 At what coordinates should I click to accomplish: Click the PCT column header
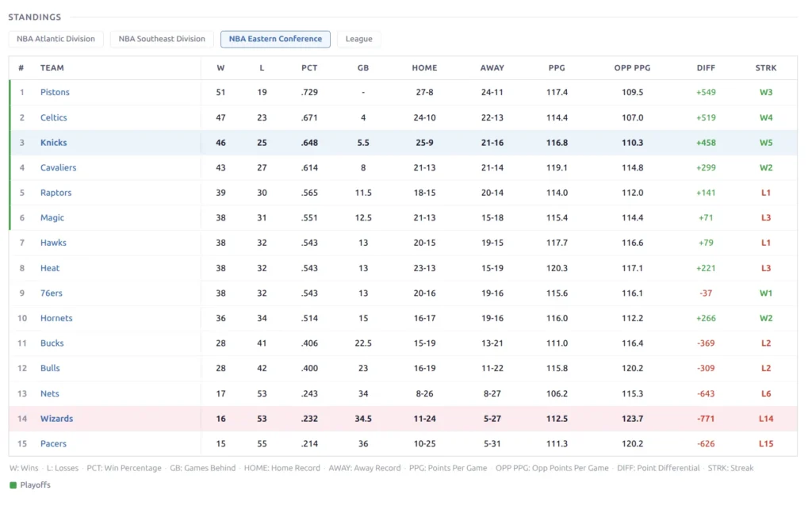pos(310,68)
